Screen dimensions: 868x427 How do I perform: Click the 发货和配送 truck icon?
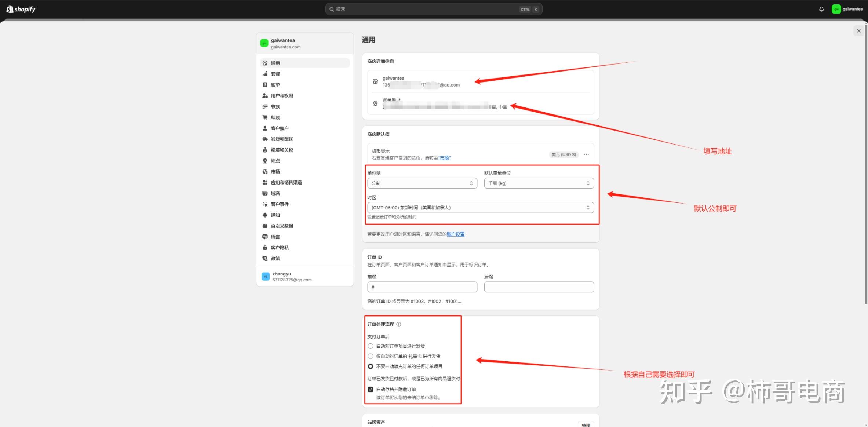tap(265, 139)
